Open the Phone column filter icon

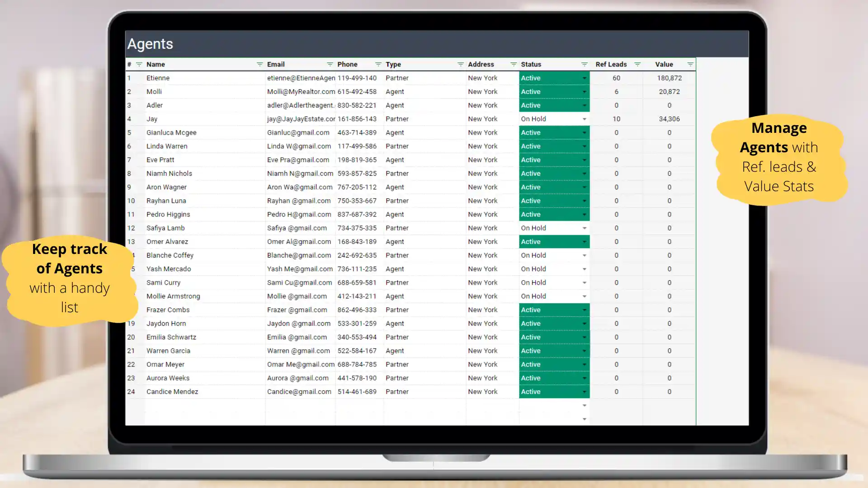pyautogui.click(x=378, y=65)
